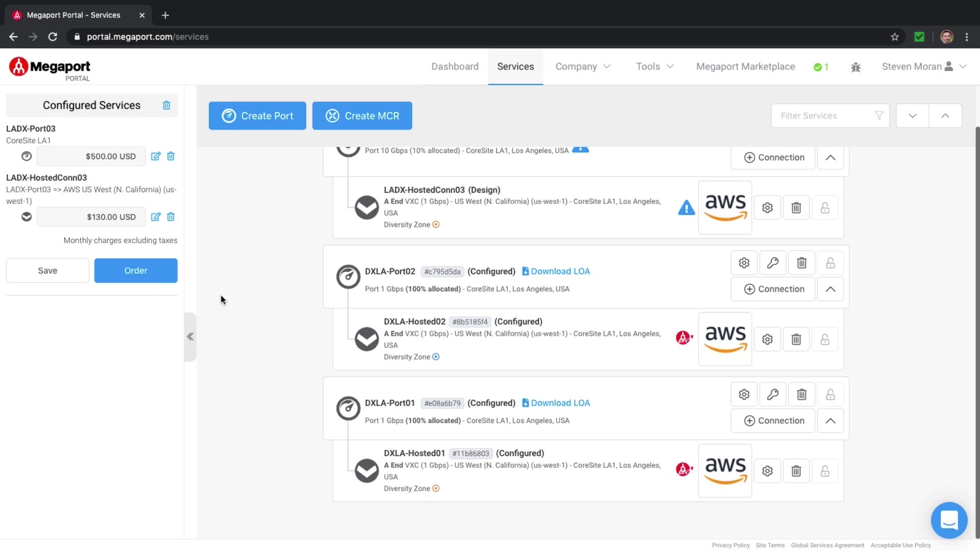The height and width of the screenshot is (551, 980).
Task: Delete DXLA-Hosted02 using its trash icon
Action: (x=796, y=339)
